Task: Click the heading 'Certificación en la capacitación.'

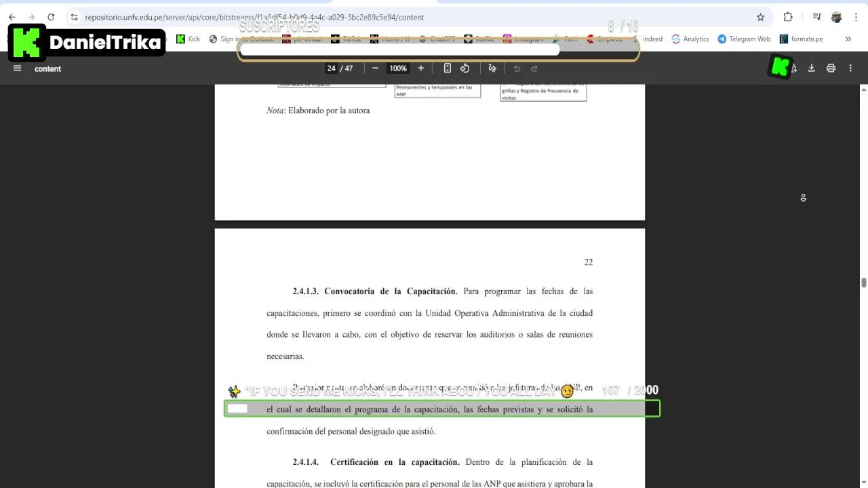Action: (x=395, y=462)
